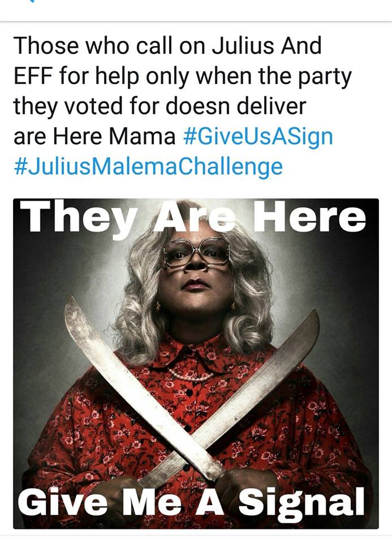
Task: Open the attached meme image
Action: pos(196,364)
